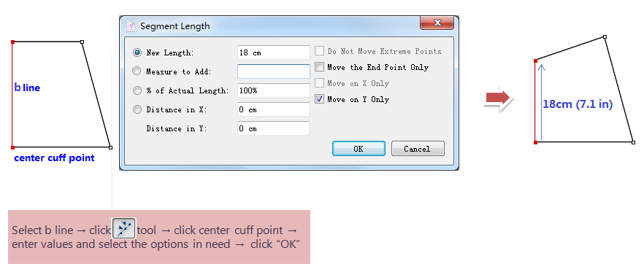Click the Move on X Only checkbox
Viewport: 644px width, 272px height.
coord(320,83)
